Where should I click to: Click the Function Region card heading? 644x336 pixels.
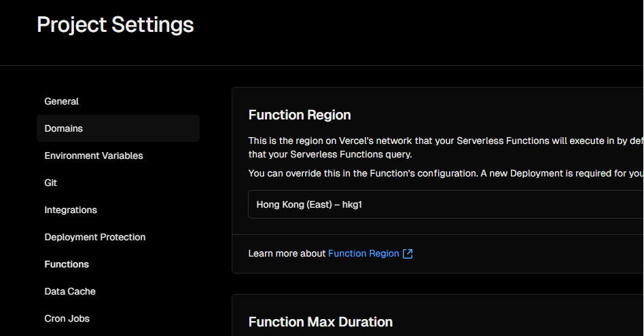pos(300,115)
